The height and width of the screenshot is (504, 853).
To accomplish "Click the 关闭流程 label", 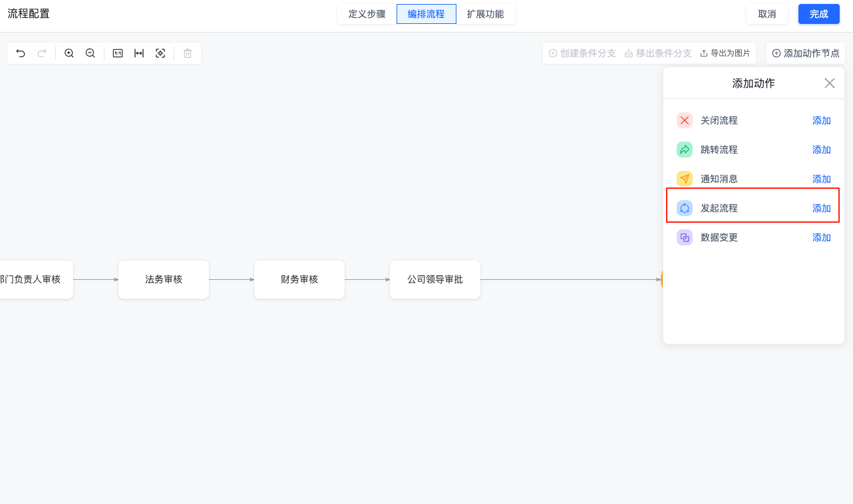I will tap(719, 120).
